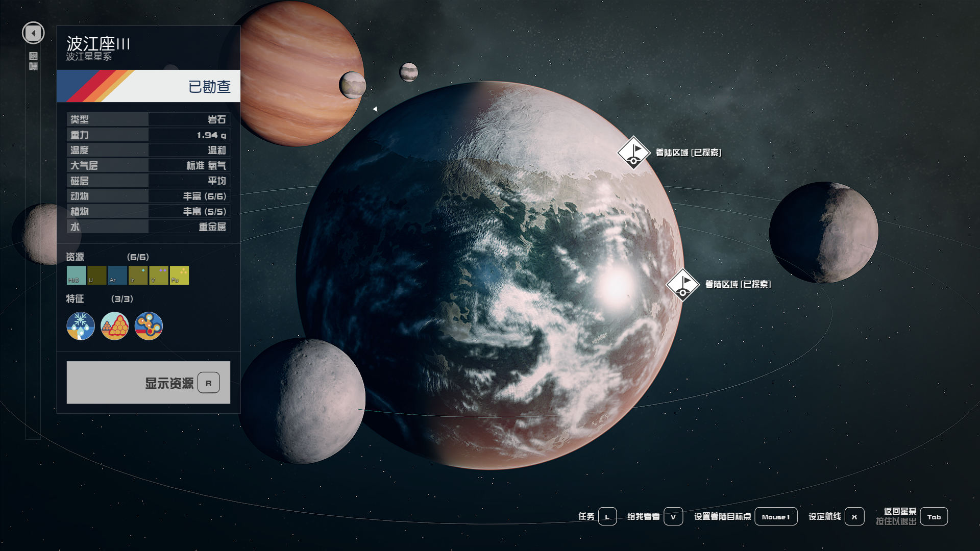Select the Pu plutonium resource tile
The height and width of the screenshot is (551, 980).
[179, 275]
